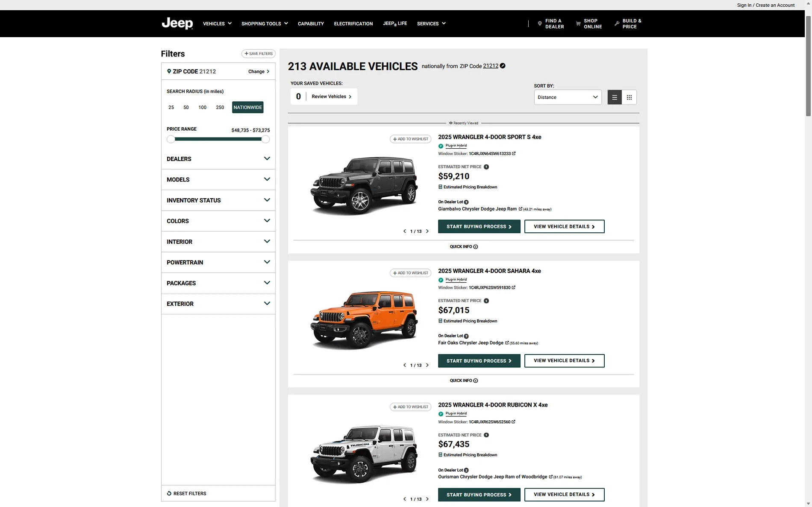View vehicle details for Sahara 4xe
This screenshot has height=507, width=812.
tap(564, 360)
